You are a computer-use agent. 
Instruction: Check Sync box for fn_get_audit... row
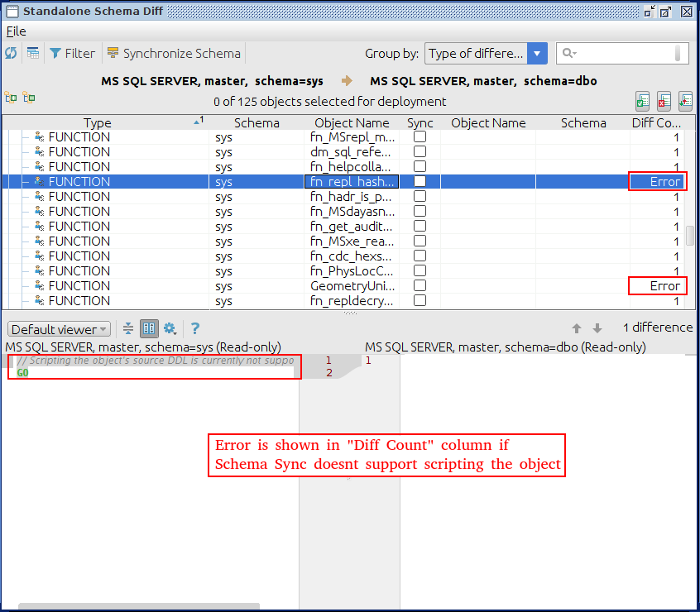tap(420, 226)
